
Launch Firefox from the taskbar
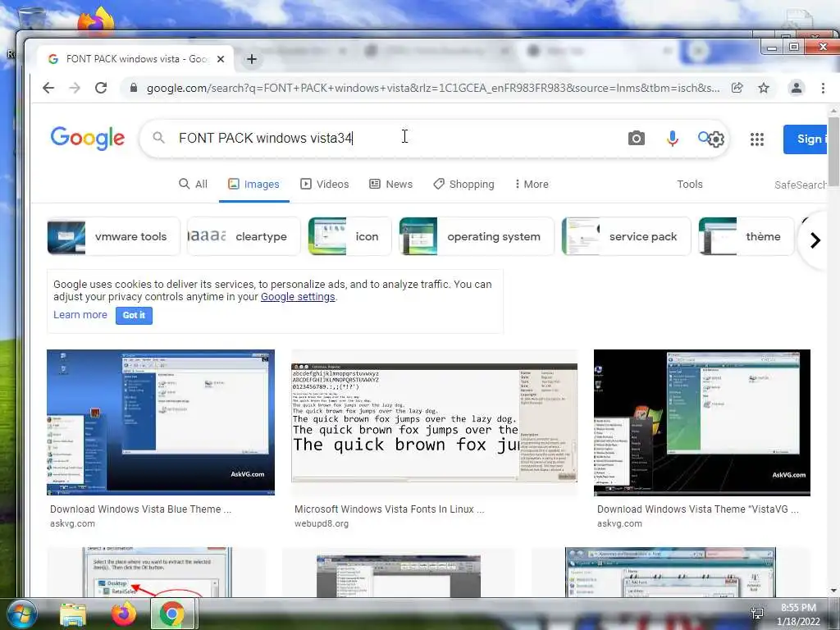(x=124, y=614)
